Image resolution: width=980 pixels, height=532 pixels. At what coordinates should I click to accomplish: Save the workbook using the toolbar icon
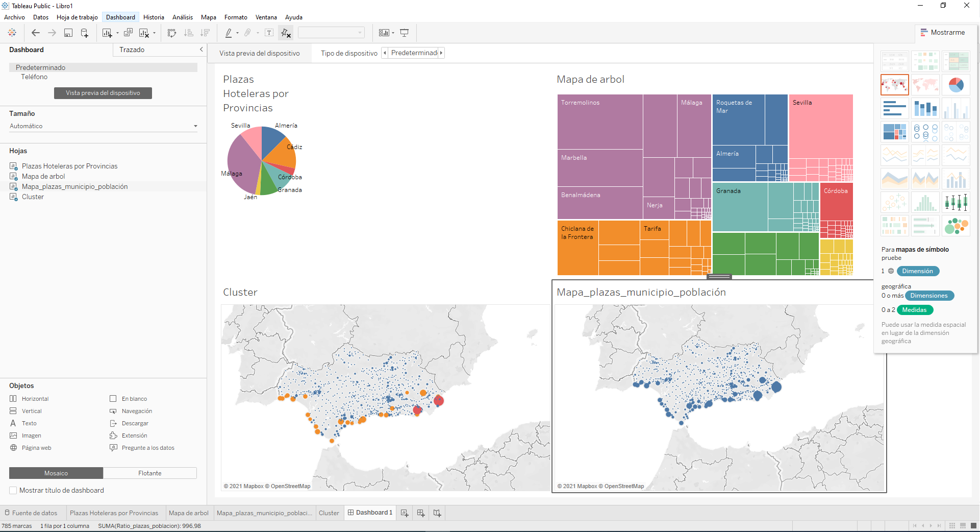click(68, 32)
